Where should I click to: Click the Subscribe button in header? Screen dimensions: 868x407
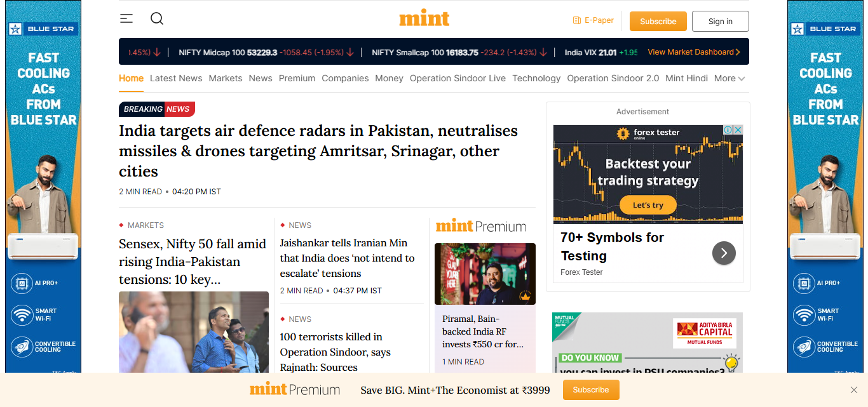[x=658, y=21]
